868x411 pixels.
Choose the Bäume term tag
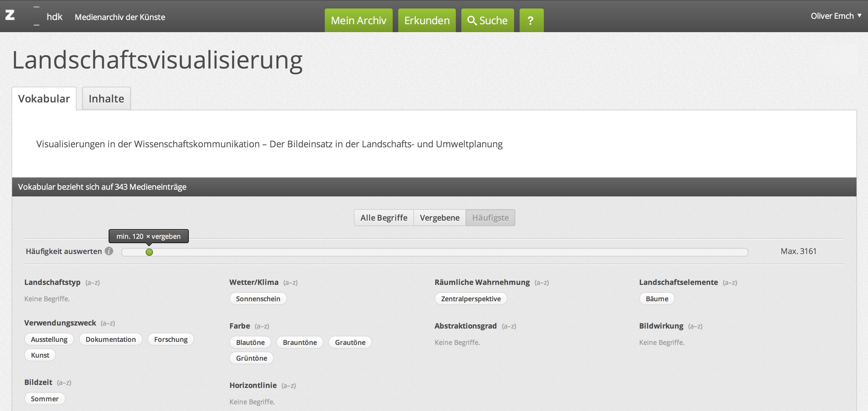click(656, 299)
